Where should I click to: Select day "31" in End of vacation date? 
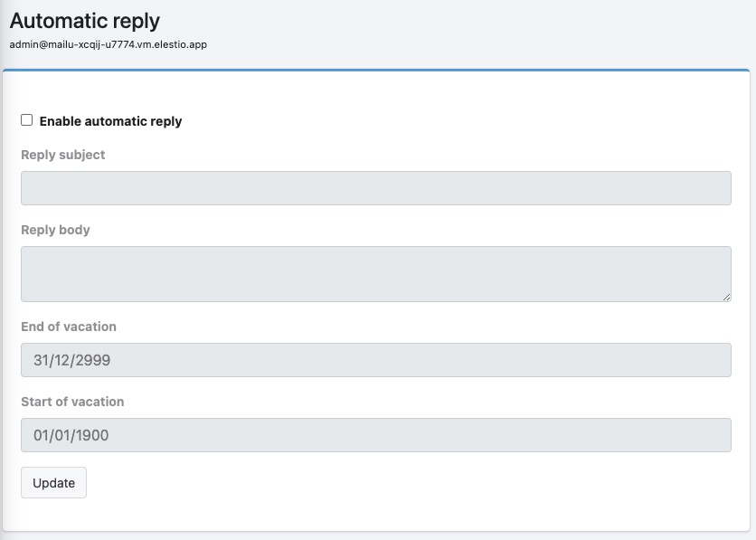tap(42, 360)
